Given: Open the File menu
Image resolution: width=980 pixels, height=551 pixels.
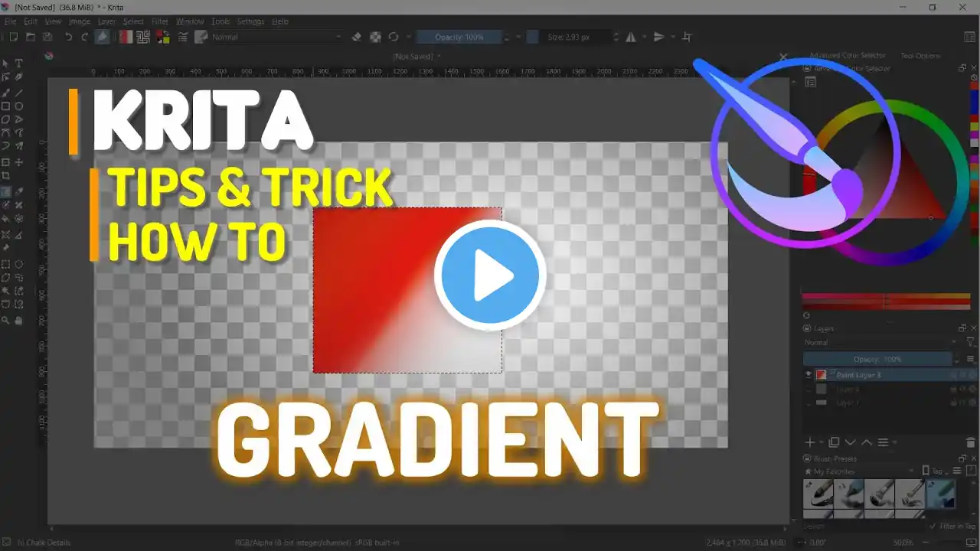Looking at the screenshot, I should click(x=11, y=21).
